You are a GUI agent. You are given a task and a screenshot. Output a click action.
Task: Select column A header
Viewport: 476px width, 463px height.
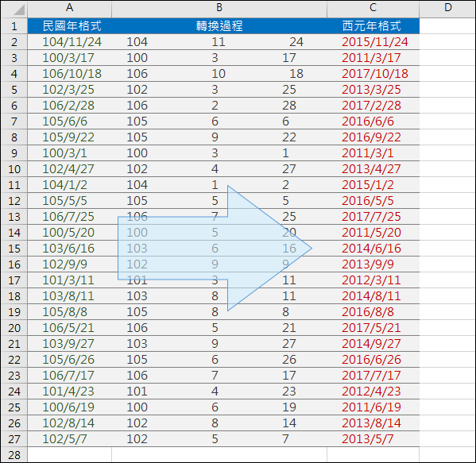click(x=69, y=9)
